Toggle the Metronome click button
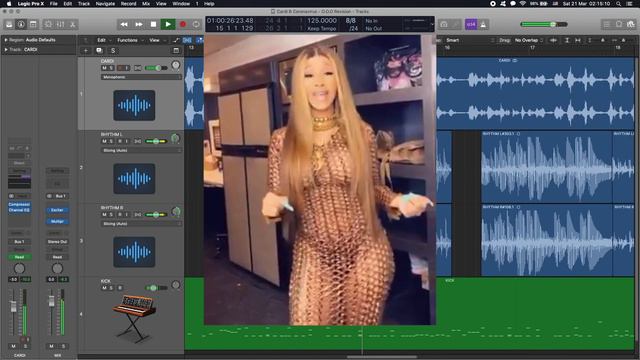640x360 pixels. click(483, 24)
